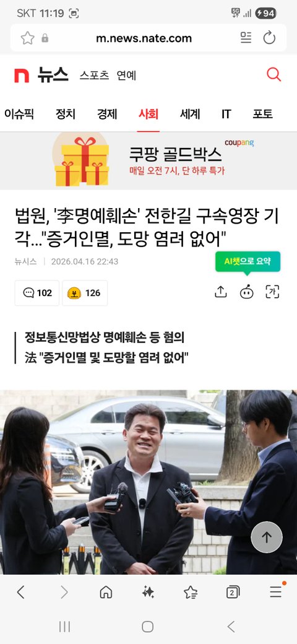Switch to the 경제 tab
Image resolution: width=297 pixels, height=644 pixels.
(107, 114)
